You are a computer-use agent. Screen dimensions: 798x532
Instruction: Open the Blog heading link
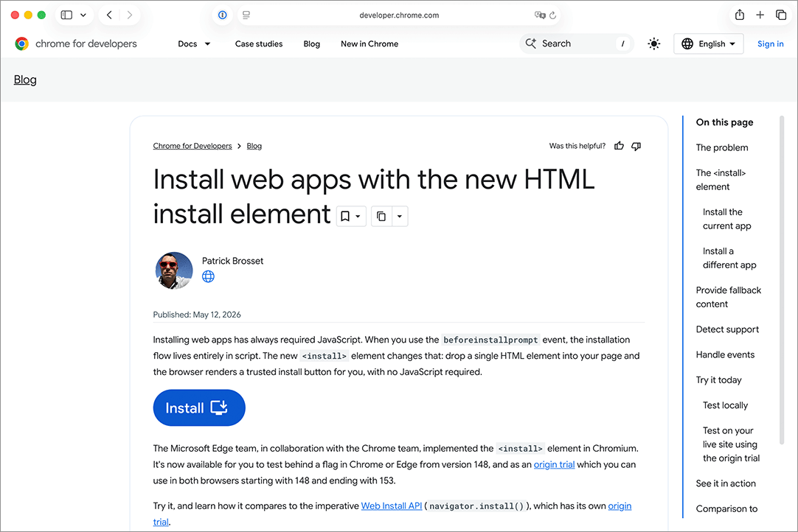pyautogui.click(x=25, y=80)
